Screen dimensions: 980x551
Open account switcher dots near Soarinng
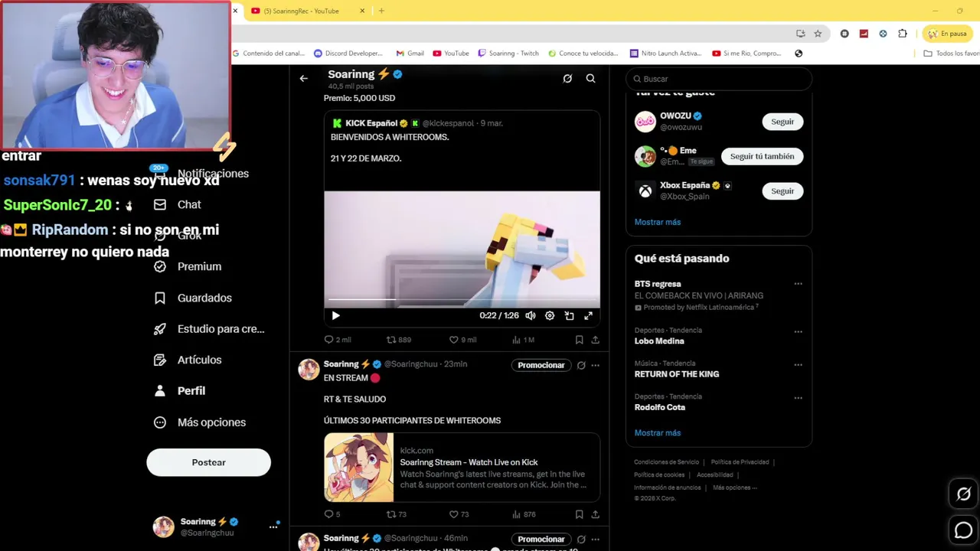[x=273, y=527]
